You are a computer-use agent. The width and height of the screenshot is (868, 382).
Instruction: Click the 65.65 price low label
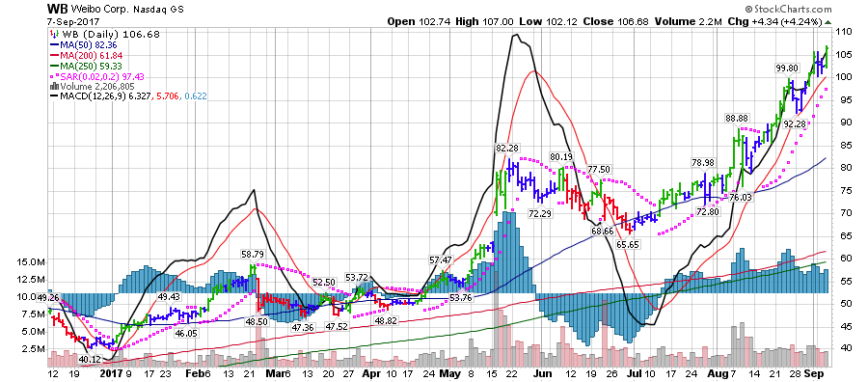click(x=628, y=244)
